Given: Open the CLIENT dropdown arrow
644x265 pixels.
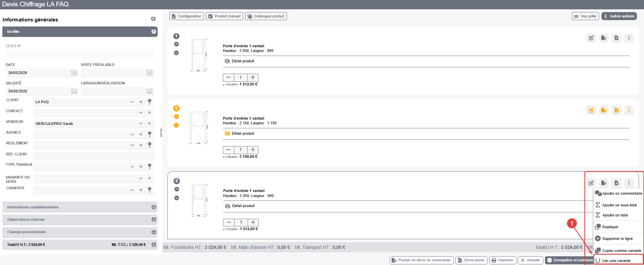Looking at the screenshot, I should pyautogui.click(x=132, y=102).
